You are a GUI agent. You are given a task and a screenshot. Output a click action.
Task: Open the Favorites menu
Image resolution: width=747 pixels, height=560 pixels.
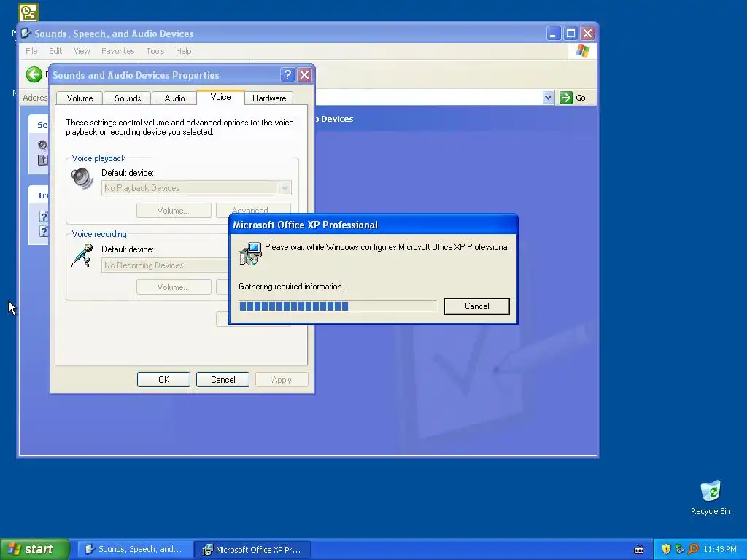(117, 51)
